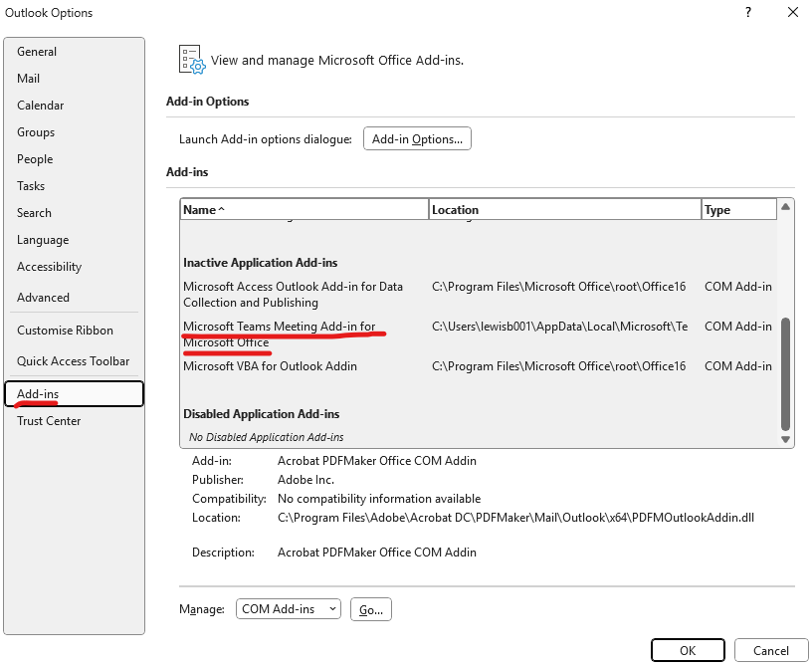Click the Teams add-in lewisb001 location path

pyautogui.click(x=560, y=327)
